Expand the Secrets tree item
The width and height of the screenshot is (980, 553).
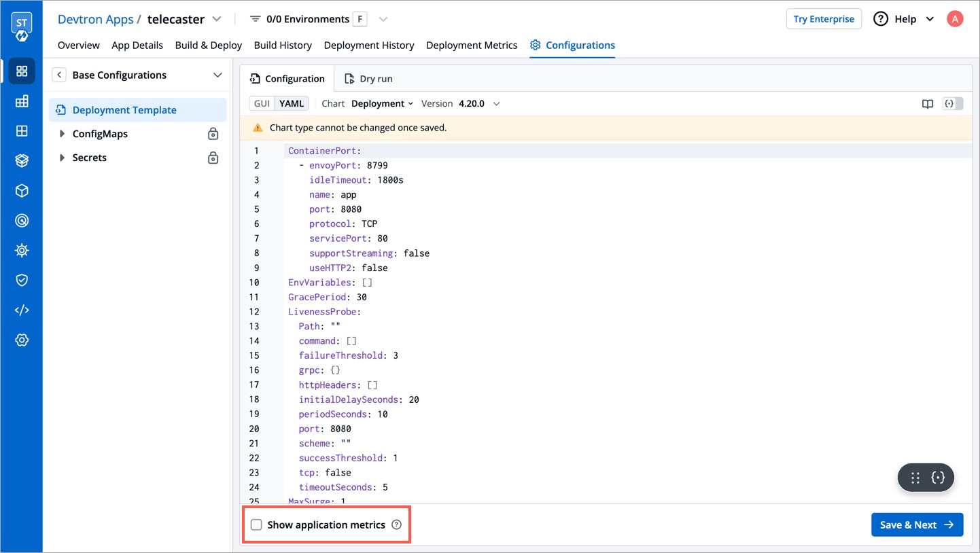click(x=62, y=158)
